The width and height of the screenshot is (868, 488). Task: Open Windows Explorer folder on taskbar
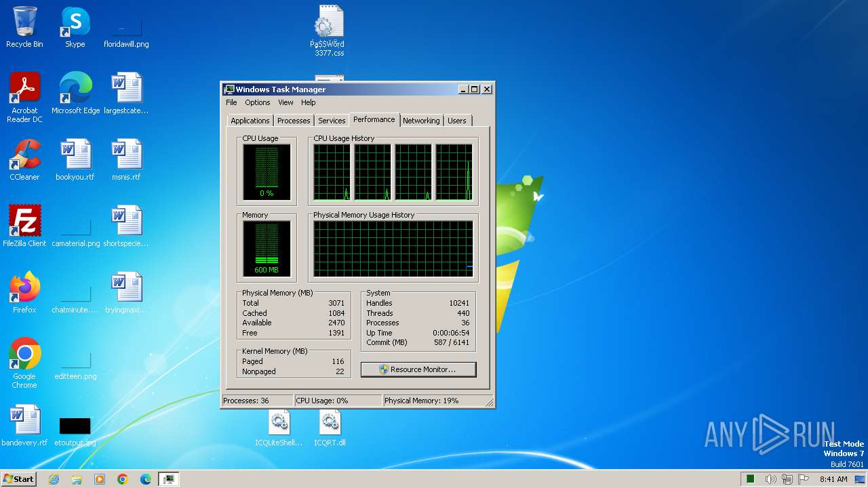pos(77,479)
